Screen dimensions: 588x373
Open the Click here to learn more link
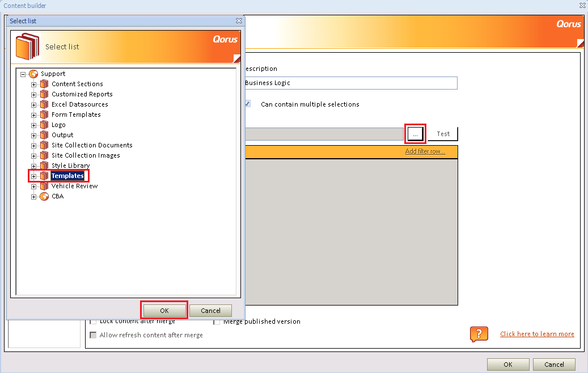537,334
